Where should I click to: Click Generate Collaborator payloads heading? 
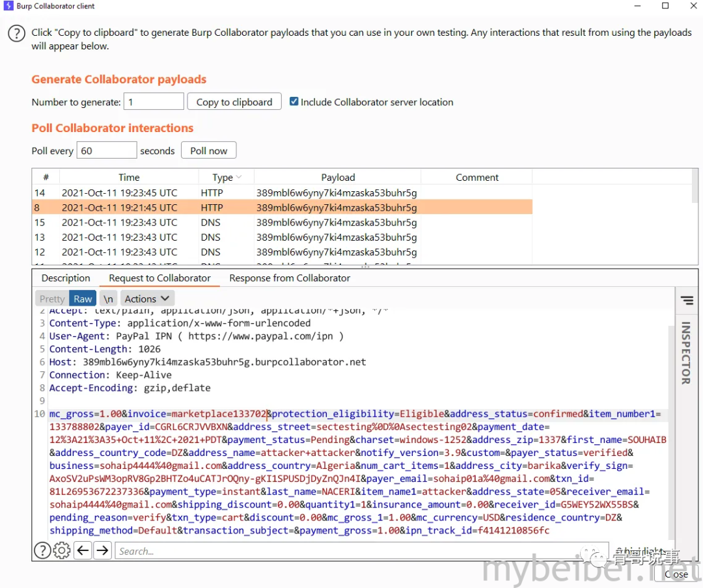point(119,79)
